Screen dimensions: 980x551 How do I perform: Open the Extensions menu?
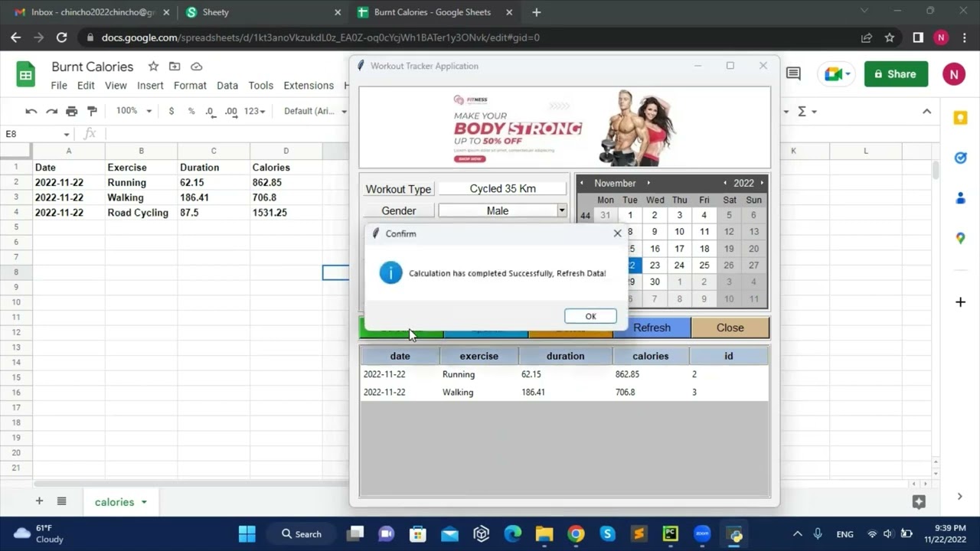[x=309, y=86]
